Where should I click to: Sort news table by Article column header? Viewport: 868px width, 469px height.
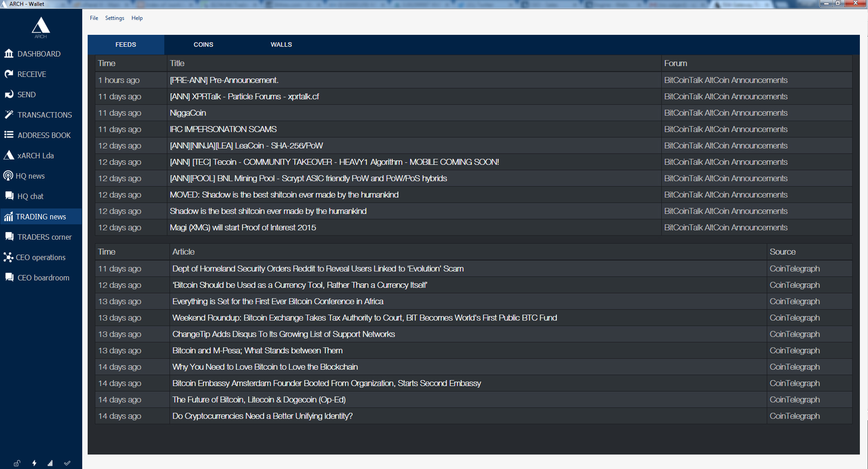[x=468, y=252]
